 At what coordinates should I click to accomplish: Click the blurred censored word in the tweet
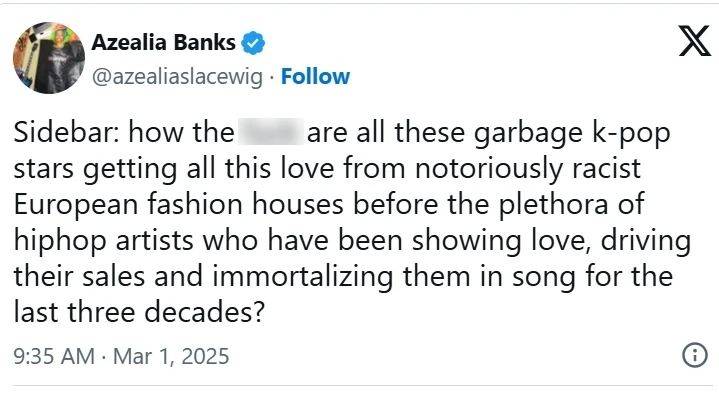[271, 132]
